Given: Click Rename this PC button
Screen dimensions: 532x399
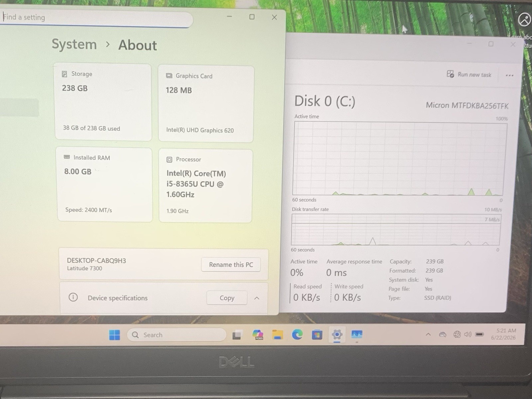Looking at the screenshot, I should [x=231, y=265].
